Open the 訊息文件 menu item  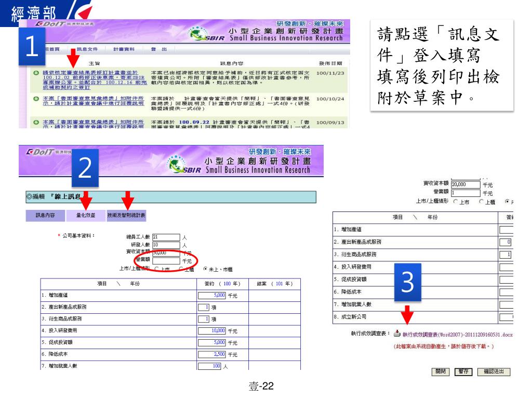87,49
